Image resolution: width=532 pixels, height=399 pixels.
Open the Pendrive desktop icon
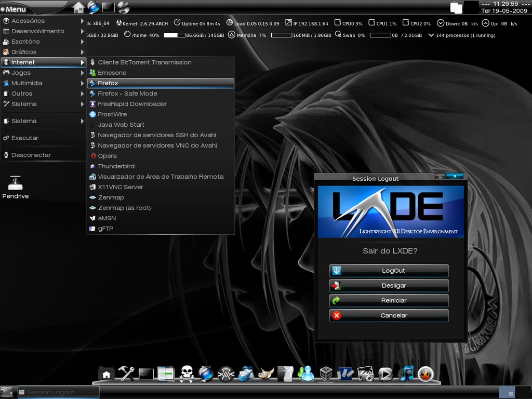[15, 187]
